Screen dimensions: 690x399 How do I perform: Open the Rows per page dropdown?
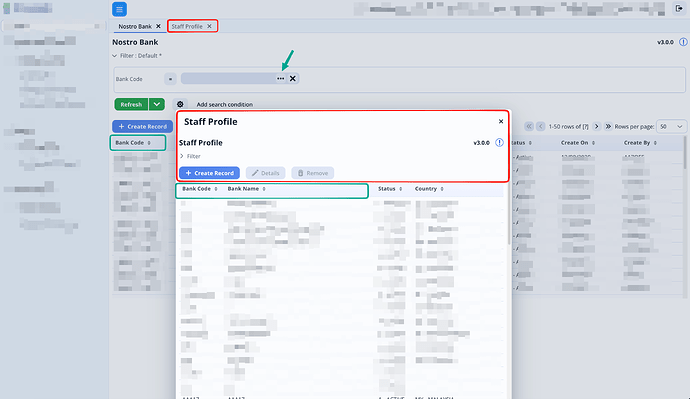[x=671, y=126]
